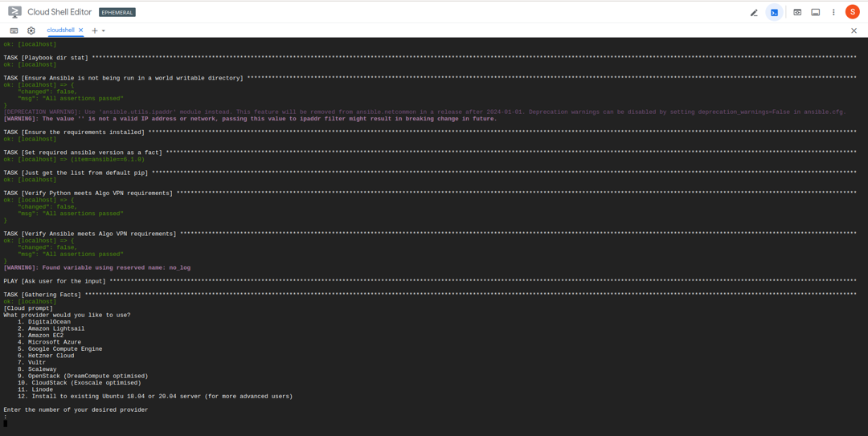Open terminal settings gear icon
Screen dimensions: 868x436
31,31
